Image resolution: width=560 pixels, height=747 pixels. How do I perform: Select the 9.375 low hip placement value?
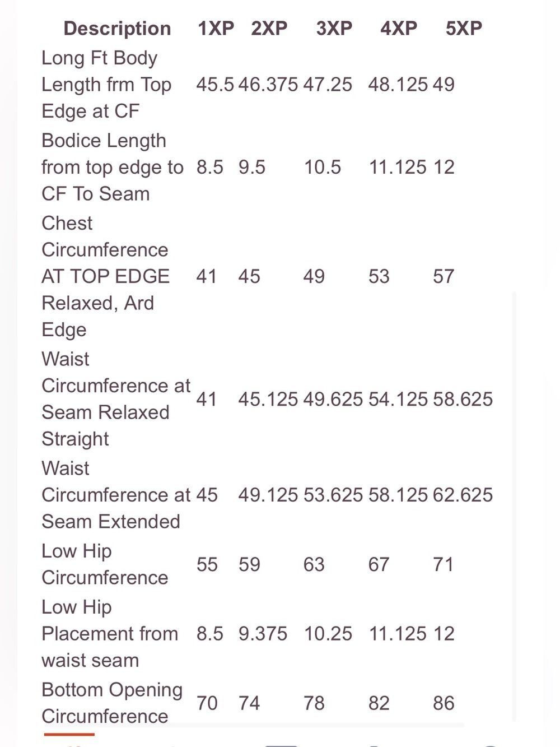[263, 634]
